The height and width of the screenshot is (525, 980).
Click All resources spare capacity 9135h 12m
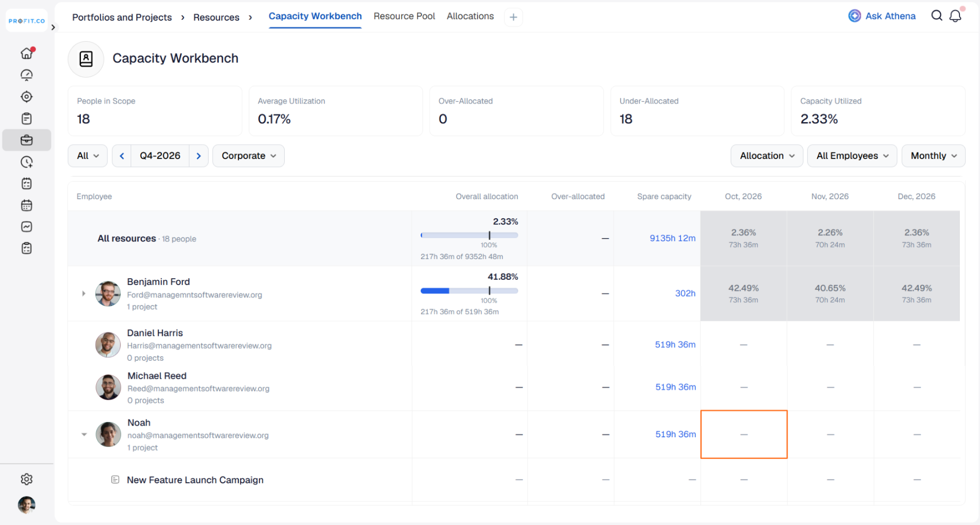pyautogui.click(x=672, y=238)
